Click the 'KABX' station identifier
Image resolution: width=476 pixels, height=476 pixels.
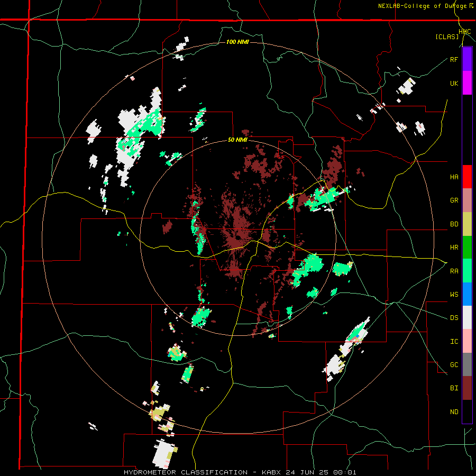[271, 472]
